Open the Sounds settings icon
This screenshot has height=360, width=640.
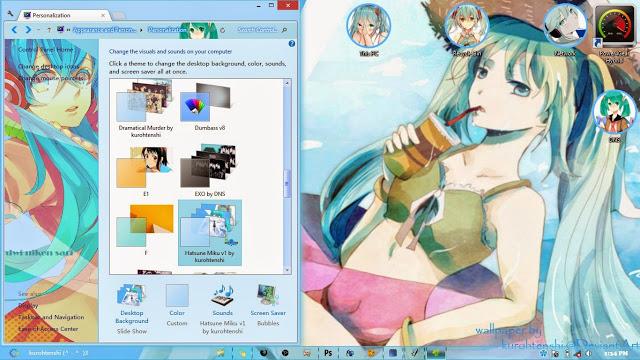(x=222, y=309)
